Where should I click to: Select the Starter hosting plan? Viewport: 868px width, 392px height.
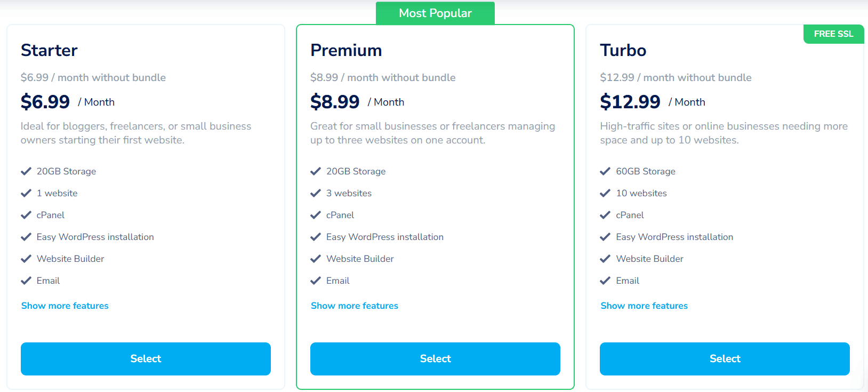(146, 359)
